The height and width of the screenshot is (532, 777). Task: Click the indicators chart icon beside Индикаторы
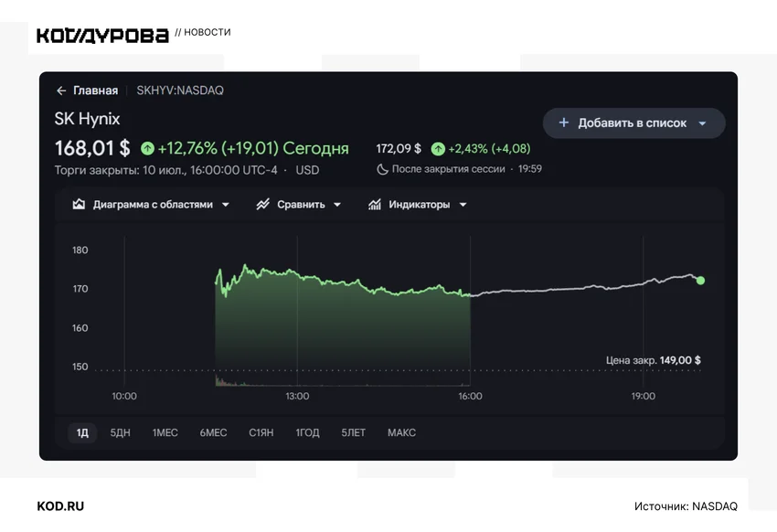click(375, 204)
